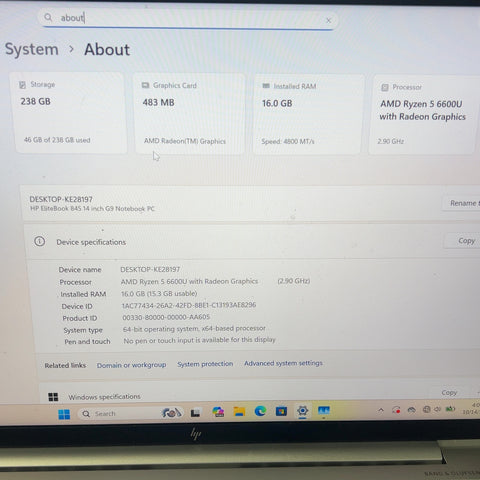Open Advanced system settings link
The image size is (480, 480).
pyautogui.click(x=283, y=363)
